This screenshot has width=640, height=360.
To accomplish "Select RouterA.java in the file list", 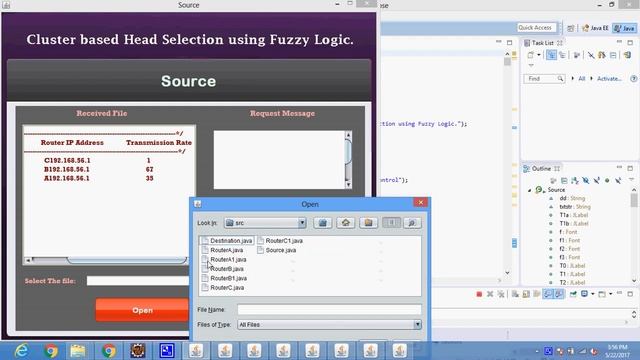I will (x=222, y=250).
